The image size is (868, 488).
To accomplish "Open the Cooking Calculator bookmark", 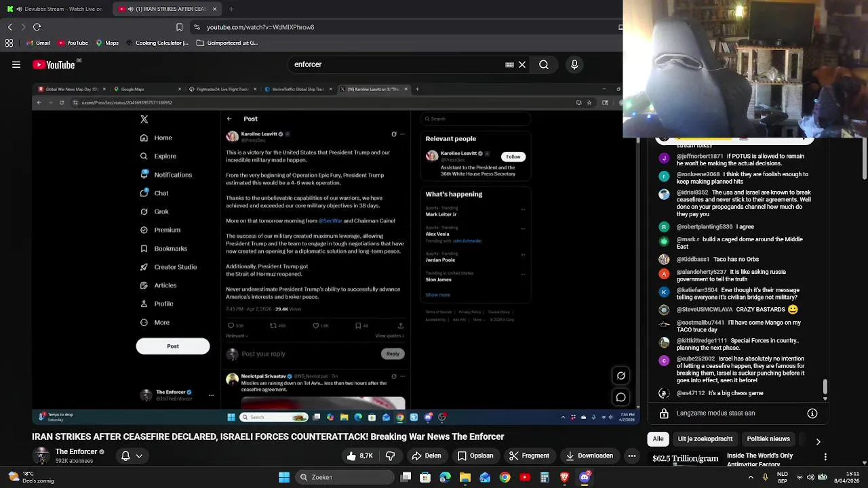I will (157, 43).
